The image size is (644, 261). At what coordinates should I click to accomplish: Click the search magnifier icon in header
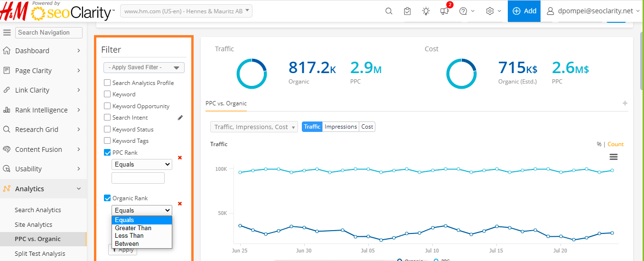pyautogui.click(x=389, y=11)
